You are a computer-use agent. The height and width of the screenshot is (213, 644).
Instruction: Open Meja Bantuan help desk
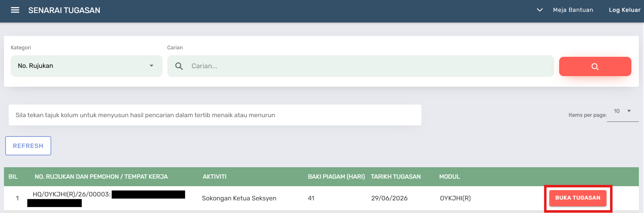click(x=573, y=10)
